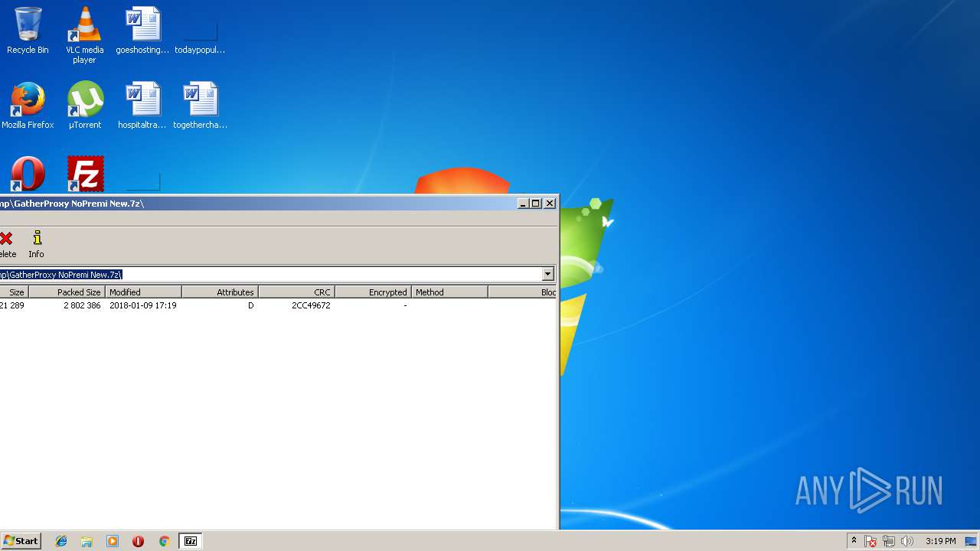Click the Info toolbar icon in 7-Zip
The height and width of the screenshot is (551, 980).
coord(36,245)
